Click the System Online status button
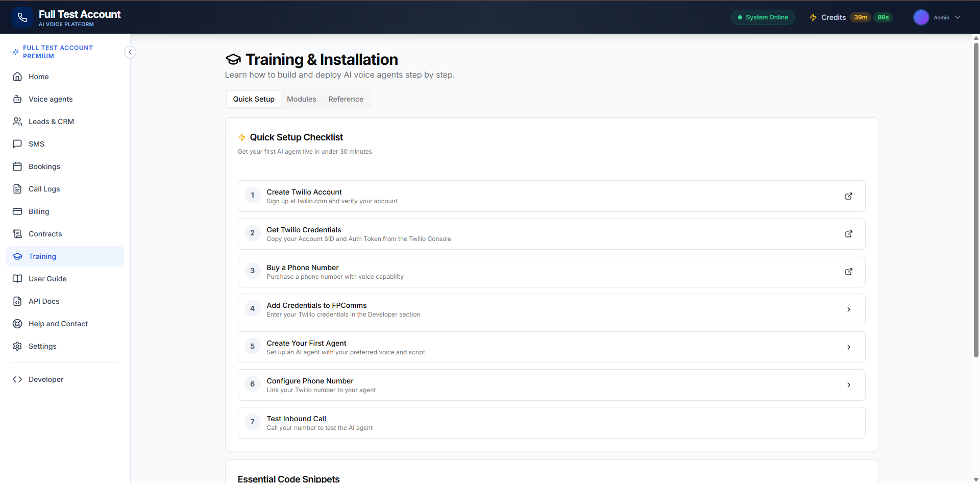Image resolution: width=980 pixels, height=483 pixels. pyautogui.click(x=762, y=17)
